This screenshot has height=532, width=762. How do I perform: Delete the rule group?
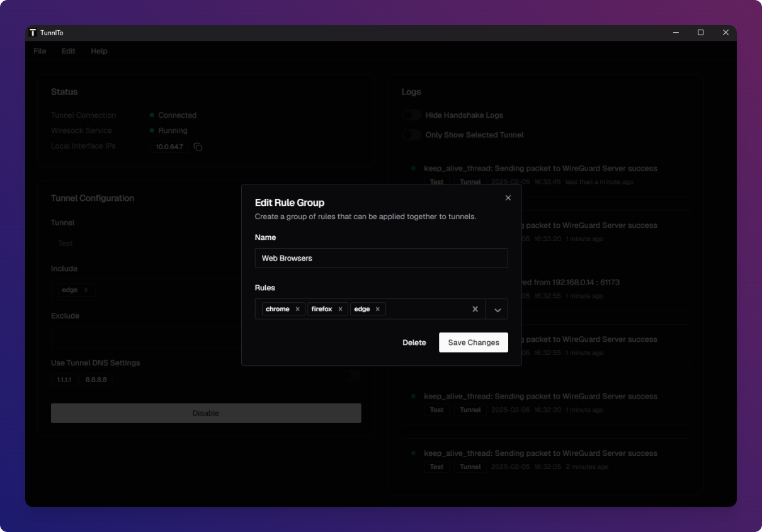pyautogui.click(x=414, y=342)
